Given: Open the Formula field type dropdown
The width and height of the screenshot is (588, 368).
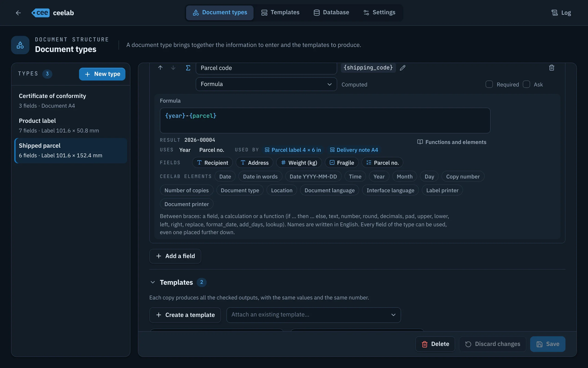Looking at the screenshot, I should point(266,84).
